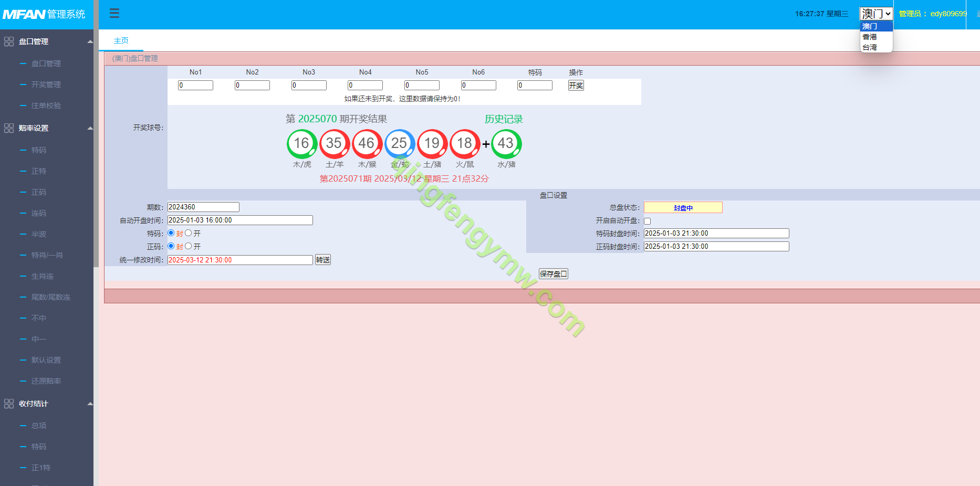Click the yellow 封盘中 status box

pyautogui.click(x=683, y=208)
